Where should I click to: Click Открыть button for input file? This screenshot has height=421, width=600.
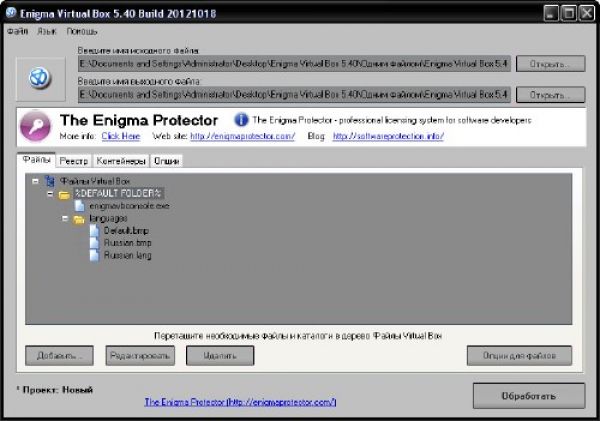pos(550,64)
